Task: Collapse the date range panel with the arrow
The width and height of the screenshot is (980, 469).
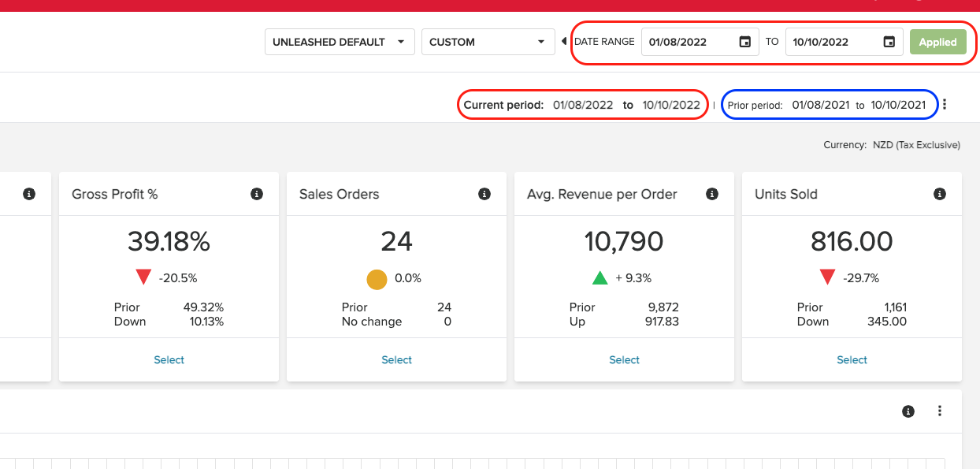Action: coord(563,41)
